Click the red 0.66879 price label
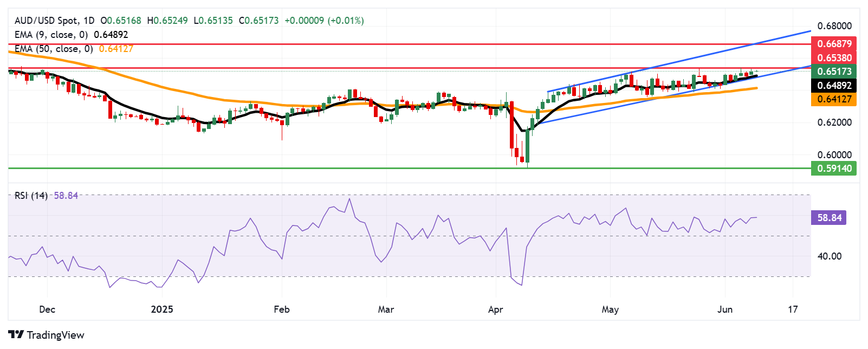This screenshot has width=868, height=349. coord(834,43)
